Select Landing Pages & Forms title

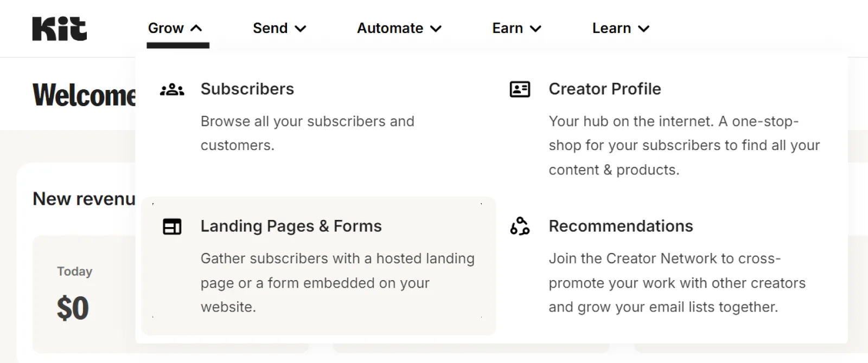(291, 226)
